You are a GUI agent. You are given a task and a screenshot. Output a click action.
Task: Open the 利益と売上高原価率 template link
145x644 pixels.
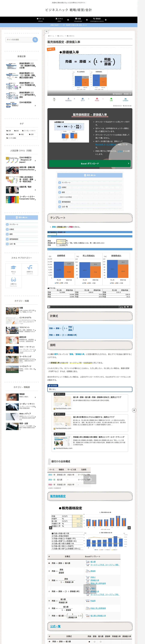[x=98, y=608]
